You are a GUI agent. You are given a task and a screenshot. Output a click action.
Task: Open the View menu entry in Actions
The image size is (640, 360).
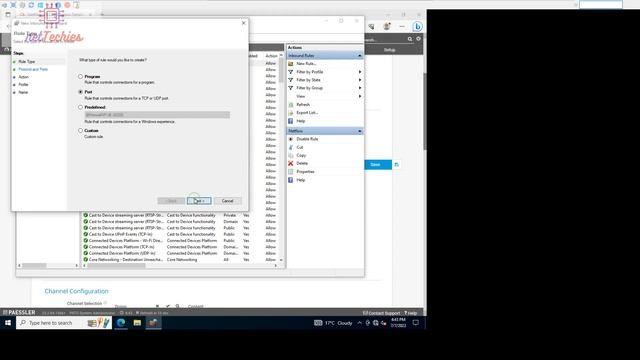(301, 96)
